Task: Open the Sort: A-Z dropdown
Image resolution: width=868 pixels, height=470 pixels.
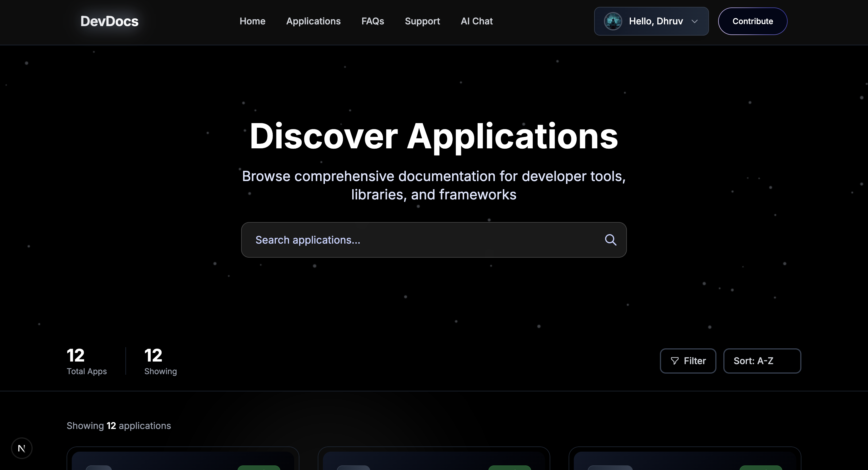Action: (762, 361)
